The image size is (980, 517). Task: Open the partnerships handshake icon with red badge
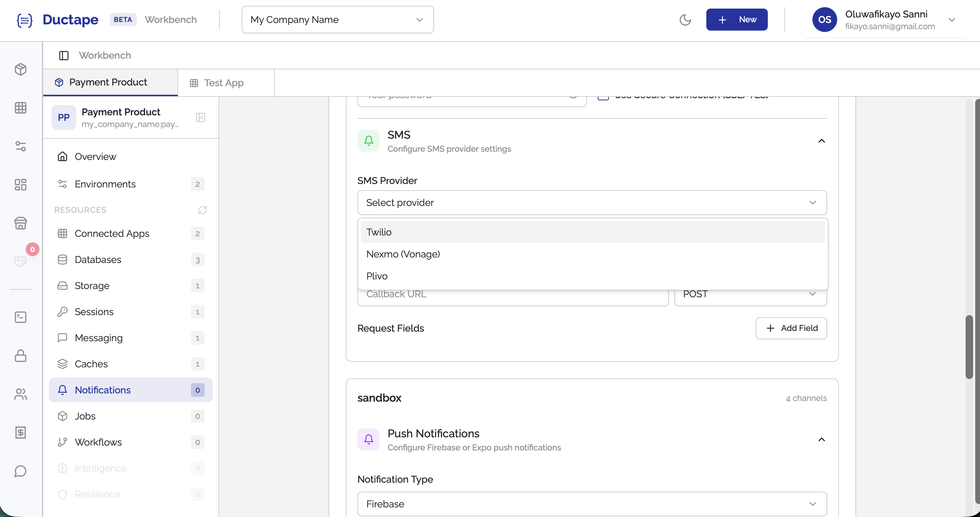pyautogui.click(x=21, y=261)
